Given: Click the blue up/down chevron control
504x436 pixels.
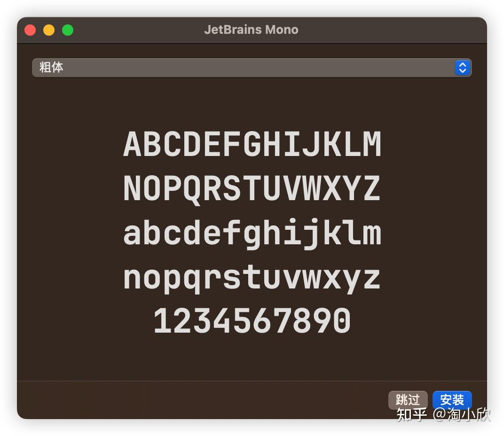Looking at the screenshot, I should [462, 68].
